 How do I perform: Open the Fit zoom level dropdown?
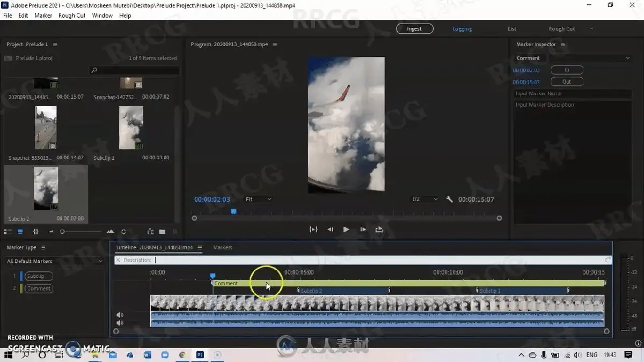click(x=259, y=200)
